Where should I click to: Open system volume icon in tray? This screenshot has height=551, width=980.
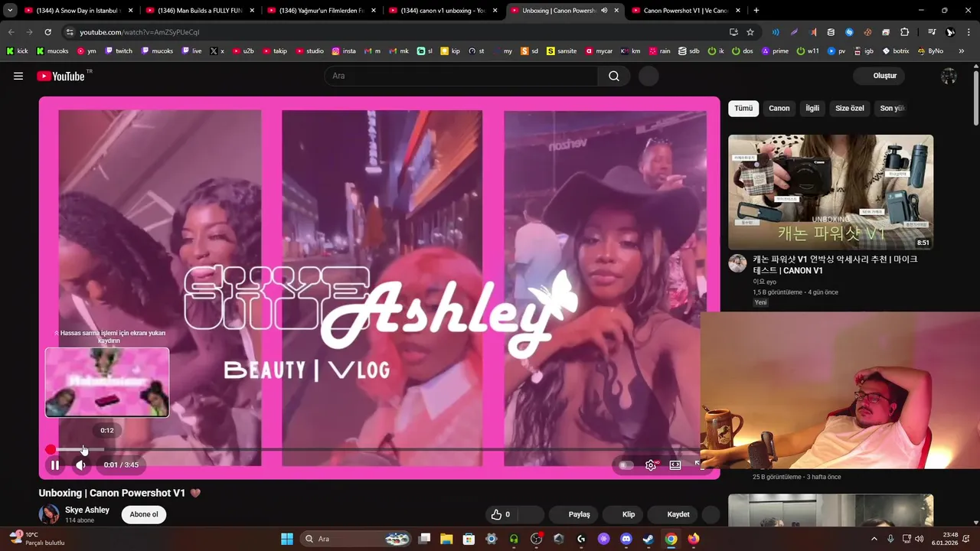919,539
